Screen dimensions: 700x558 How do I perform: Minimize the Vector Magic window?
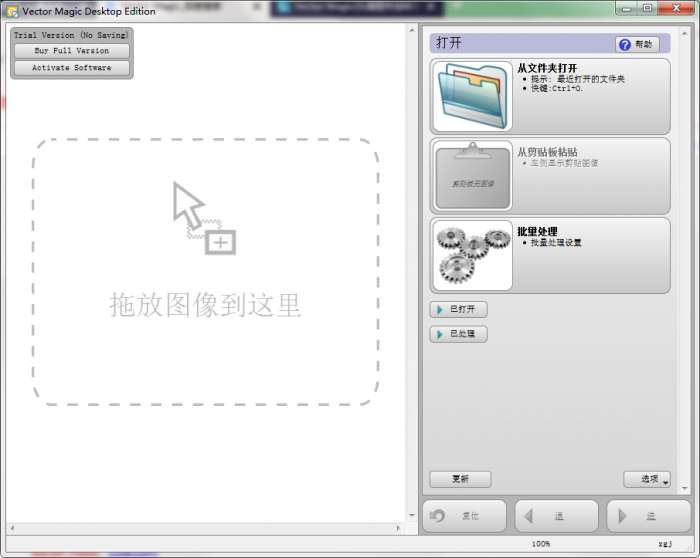pos(627,8)
